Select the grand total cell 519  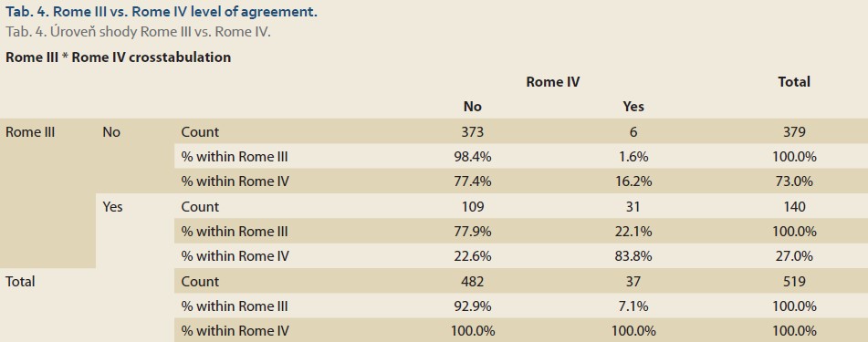pos(794,281)
